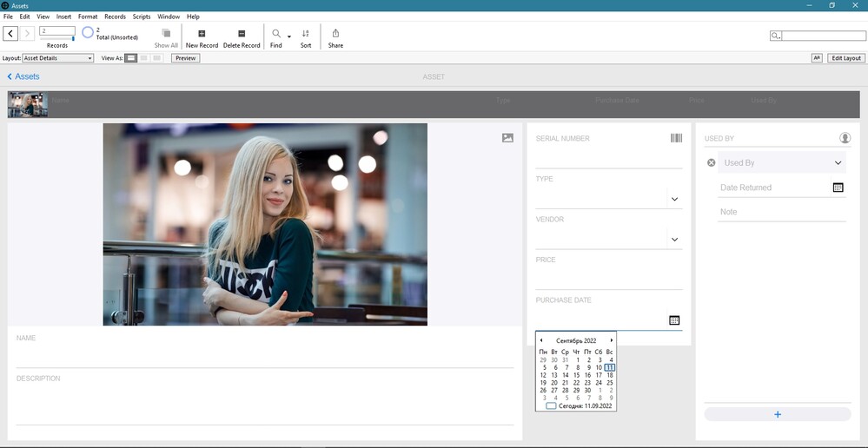Open the Layout dropdown showing Asset Details
Viewport: 868px width, 448px height.
pyautogui.click(x=57, y=58)
